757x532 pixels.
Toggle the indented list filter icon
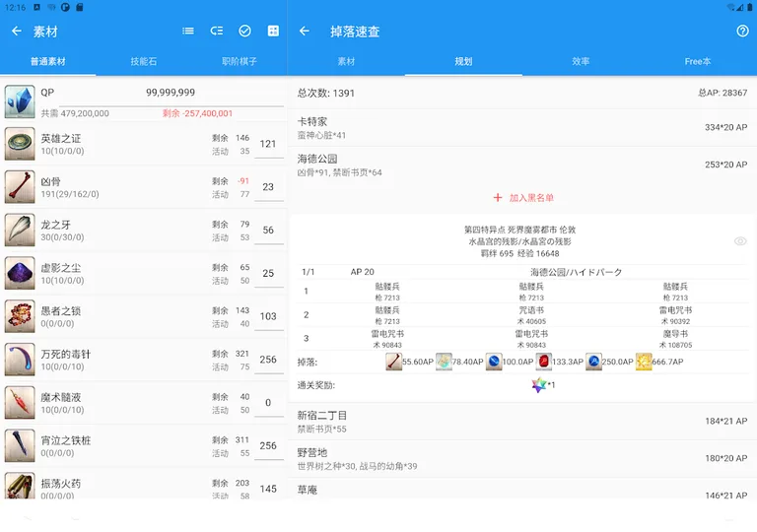coord(217,32)
